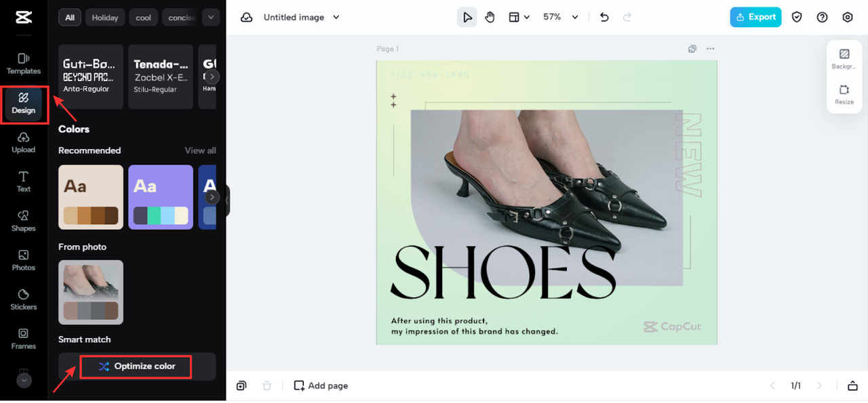Select the hand pan tool
Screen dimensions: 868x403
point(490,18)
